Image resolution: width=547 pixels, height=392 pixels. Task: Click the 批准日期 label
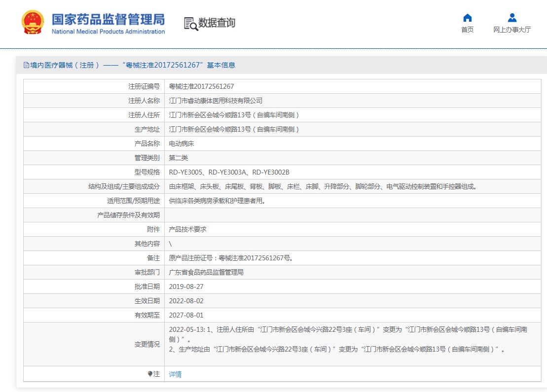tap(147, 286)
